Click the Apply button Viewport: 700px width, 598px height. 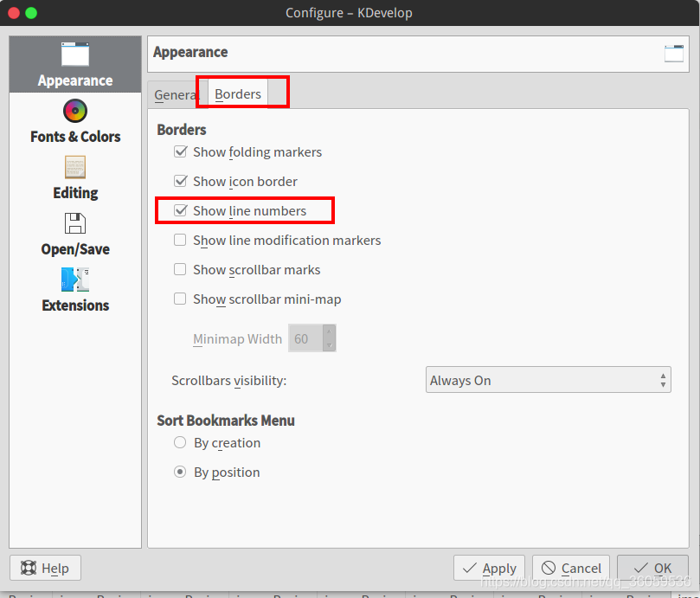click(x=489, y=568)
